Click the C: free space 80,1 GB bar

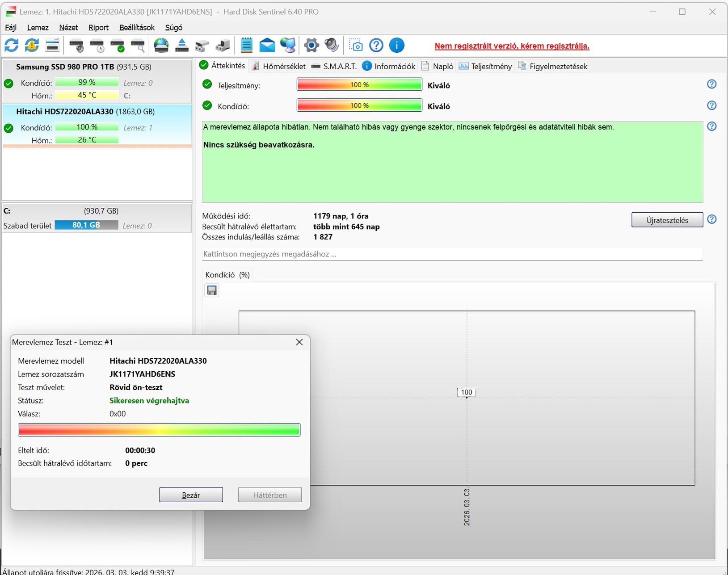coord(87,225)
